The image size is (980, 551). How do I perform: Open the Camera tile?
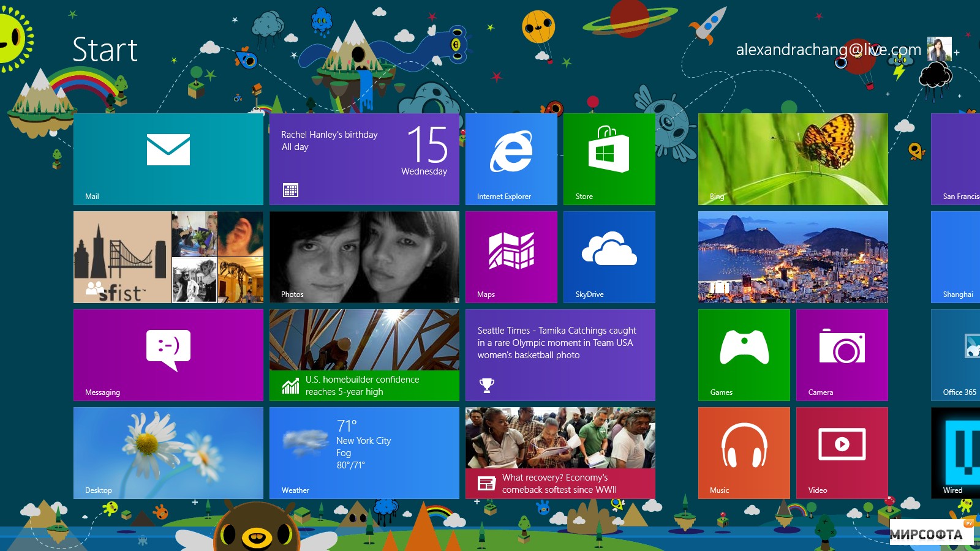pos(842,355)
